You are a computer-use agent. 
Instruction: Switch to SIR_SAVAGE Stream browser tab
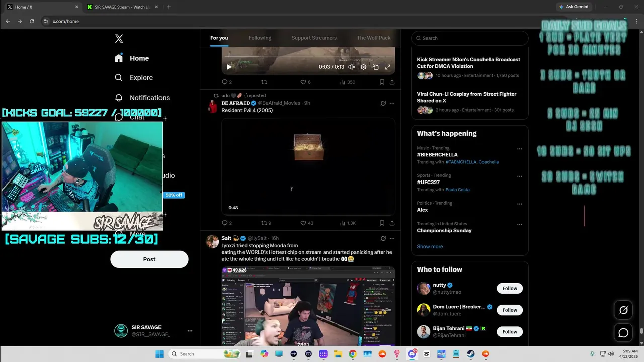coord(123,7)
